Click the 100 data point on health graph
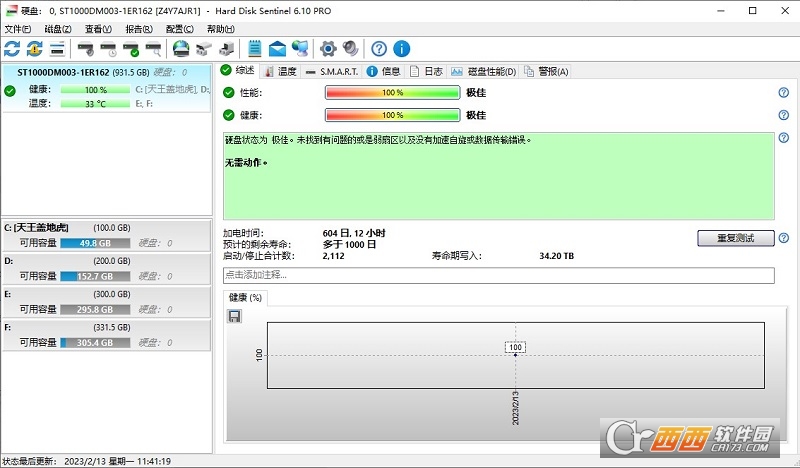 tap(515, 354)
